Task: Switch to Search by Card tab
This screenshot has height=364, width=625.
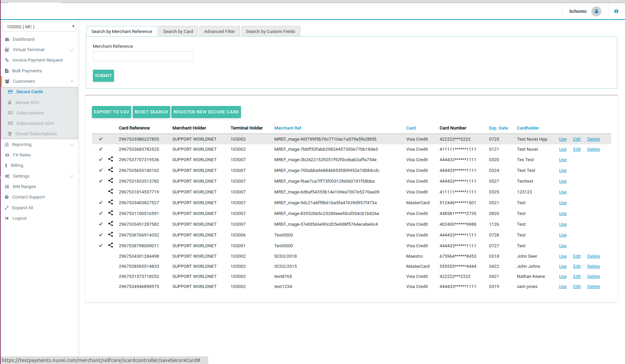Action: tap(178, 31)
